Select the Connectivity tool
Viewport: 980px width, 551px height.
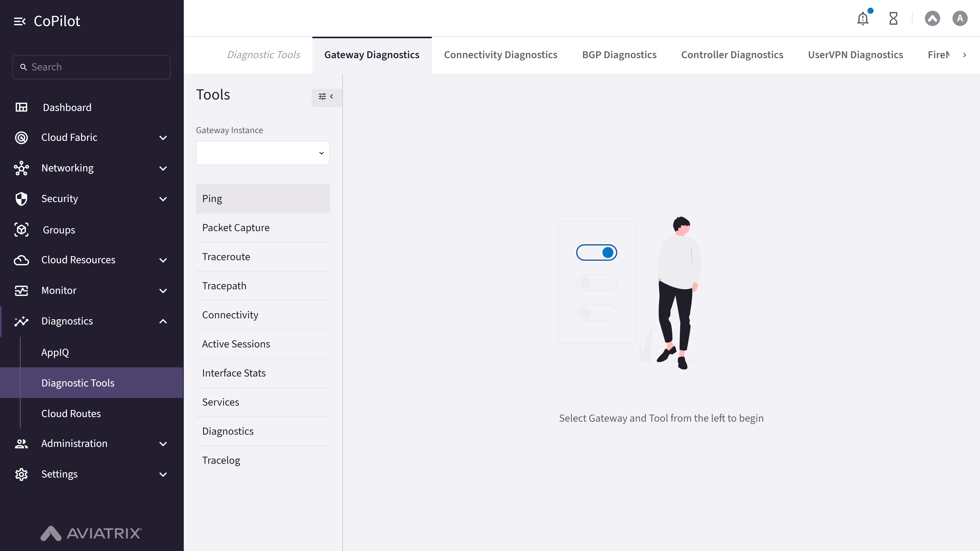point(263,315)
